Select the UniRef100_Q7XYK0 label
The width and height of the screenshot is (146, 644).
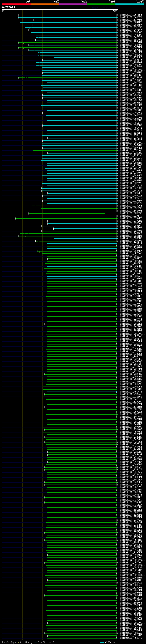pos(131,218)
